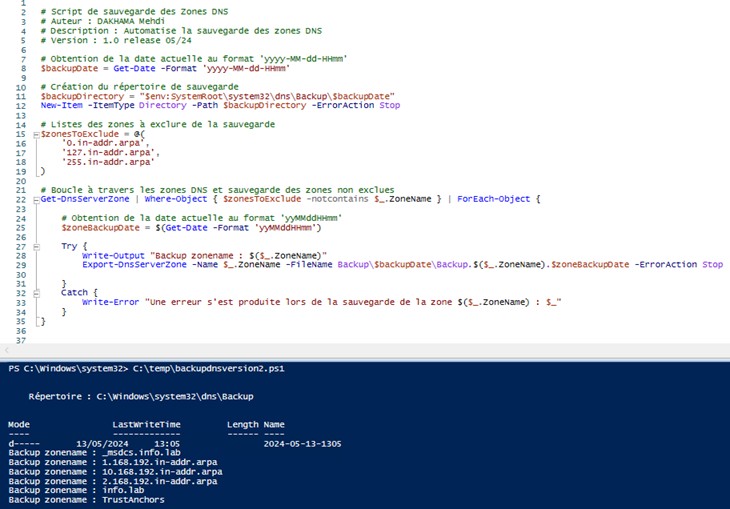Collapse the Get-DnsServerZone pipeline block
The height and width of the screenshot is (509, 730).
point(36,200)
